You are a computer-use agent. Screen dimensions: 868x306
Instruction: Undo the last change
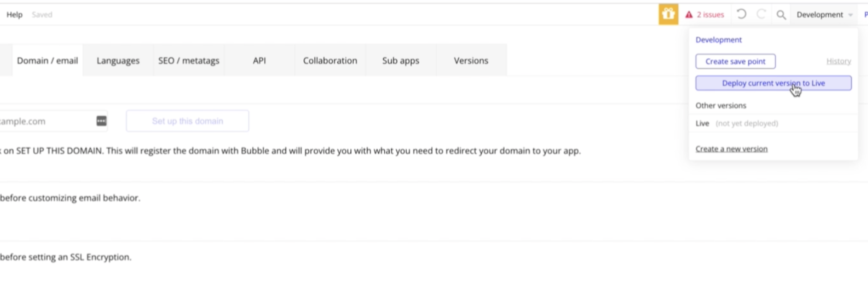[x=741, y=15]
